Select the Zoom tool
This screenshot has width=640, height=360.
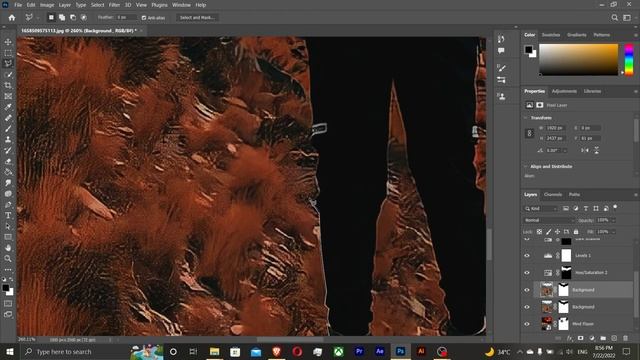(8, 258)
